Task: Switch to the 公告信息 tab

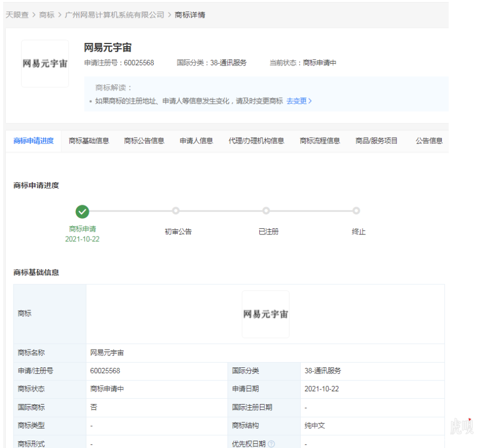Action: [429, 141]
